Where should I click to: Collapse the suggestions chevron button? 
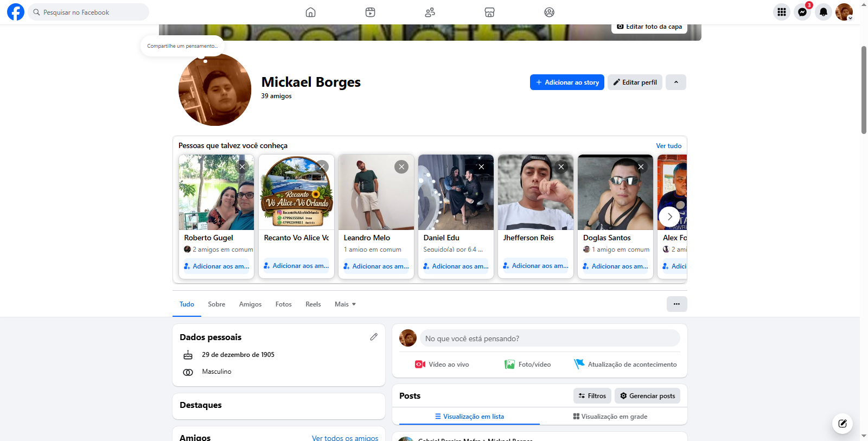[x=676, y=82]
